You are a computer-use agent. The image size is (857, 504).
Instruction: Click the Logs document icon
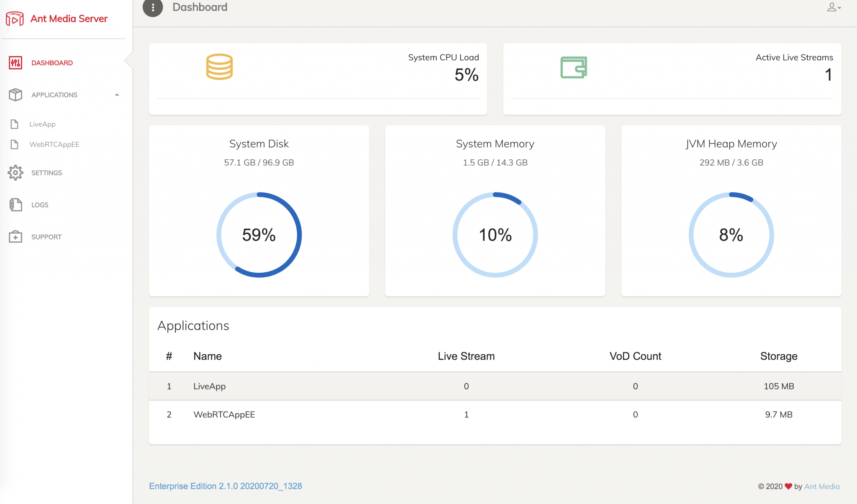(x=15, y=205)
